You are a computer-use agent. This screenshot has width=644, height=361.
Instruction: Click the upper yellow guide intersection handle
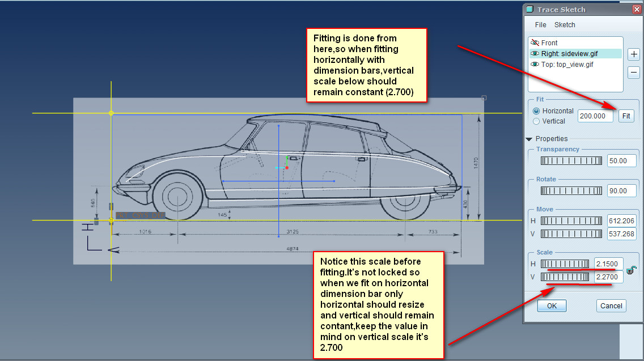111,113
